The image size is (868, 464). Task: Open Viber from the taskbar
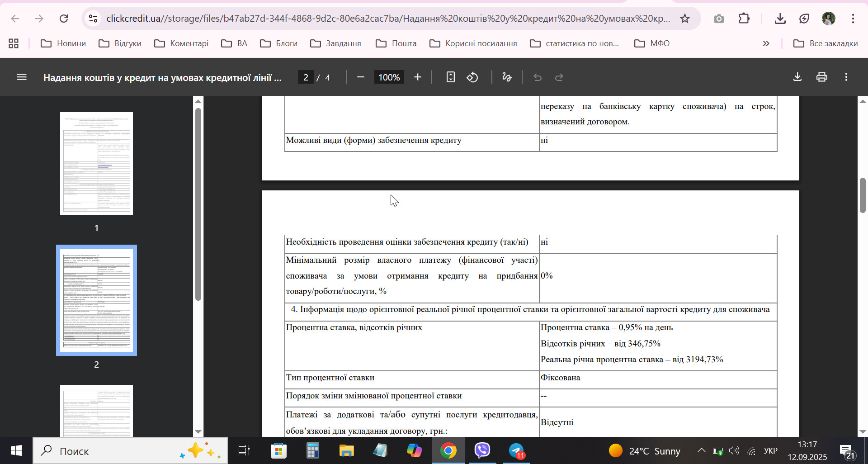[482, 450]
